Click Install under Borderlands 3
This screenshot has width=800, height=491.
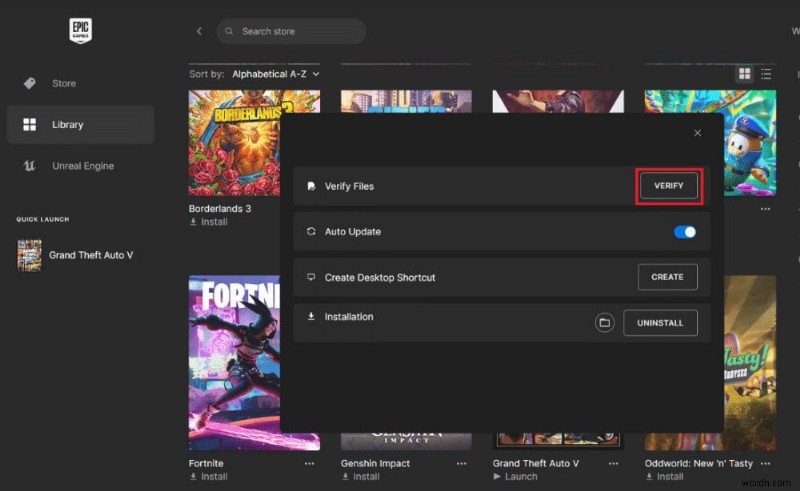[x=209, y=222]
